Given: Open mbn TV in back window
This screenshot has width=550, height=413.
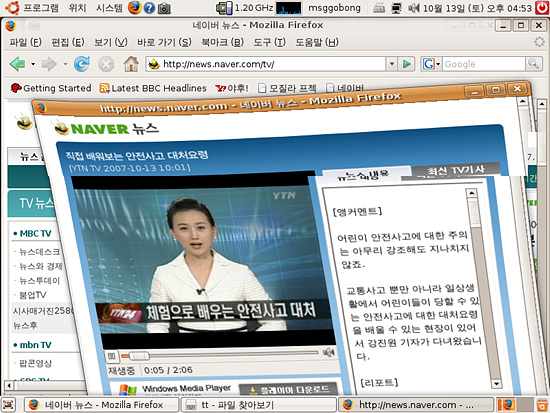Looking at the screenshot, I should 35,345.
